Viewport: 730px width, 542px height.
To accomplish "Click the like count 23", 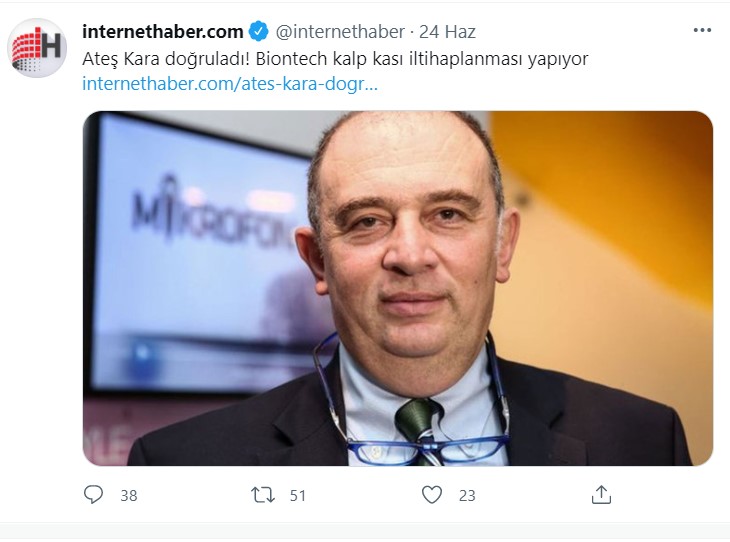I will click(x=467, y=495).
